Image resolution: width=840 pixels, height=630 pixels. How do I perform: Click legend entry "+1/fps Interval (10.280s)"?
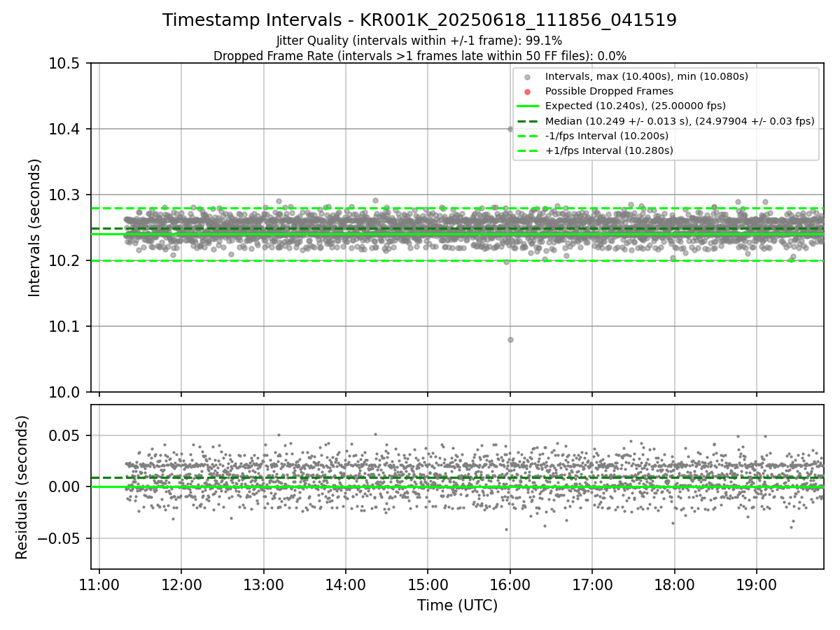coord(609,150)
